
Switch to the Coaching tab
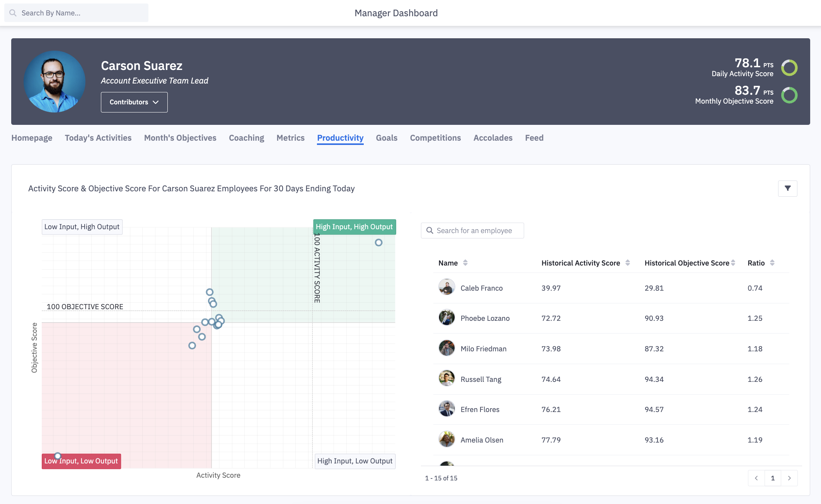(x=246, y=138)
